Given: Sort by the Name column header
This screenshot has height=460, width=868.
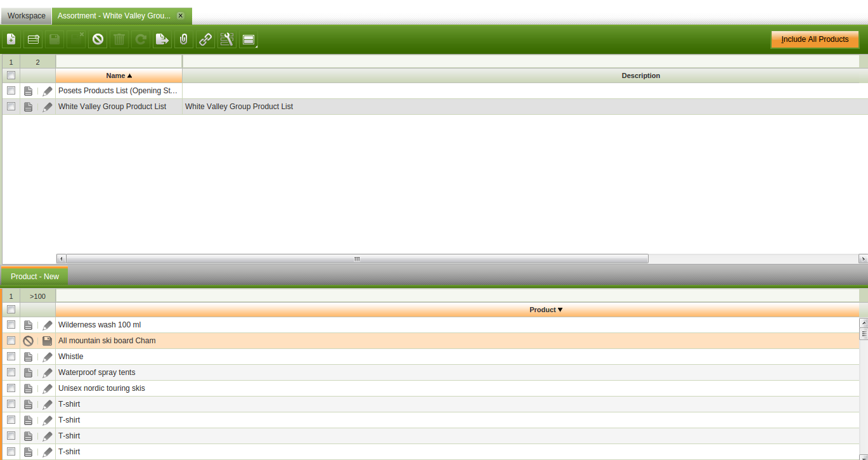Looking at the screenshot, I should click(119, 76).
